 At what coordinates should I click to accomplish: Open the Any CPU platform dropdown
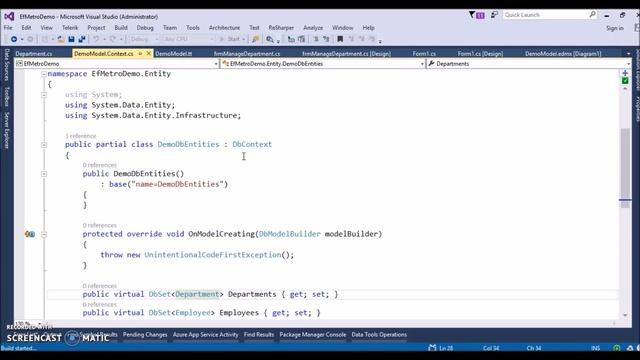[189, 39]
